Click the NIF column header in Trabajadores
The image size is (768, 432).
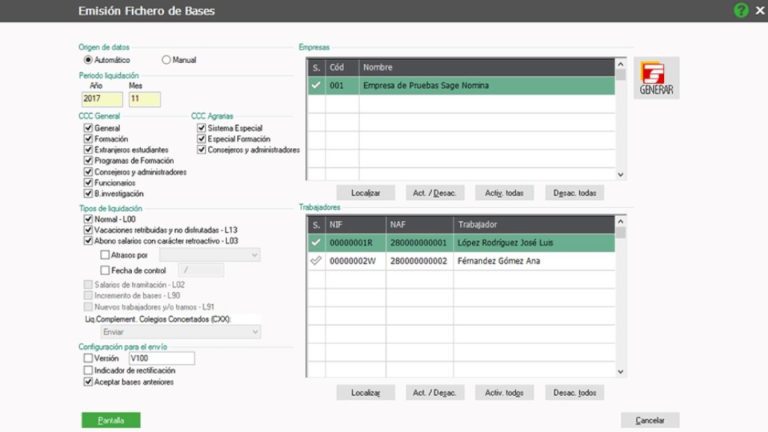coord(335,224)
